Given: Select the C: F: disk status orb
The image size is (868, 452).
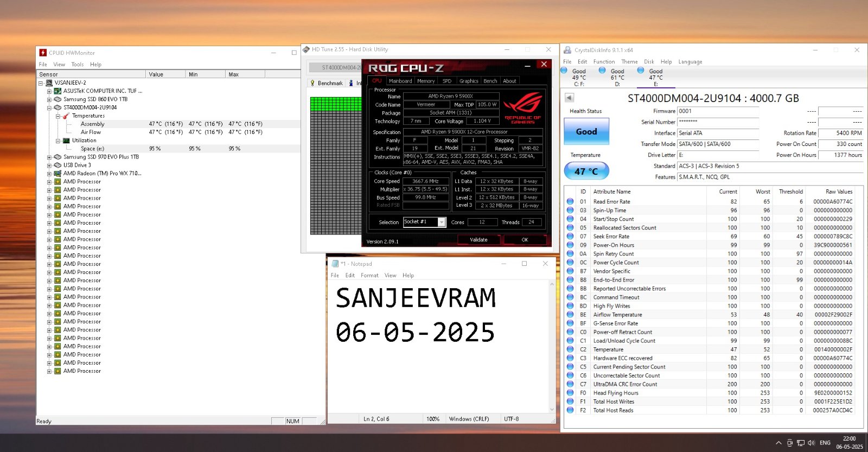Looking at the screenshot, I should coord(564,70).
